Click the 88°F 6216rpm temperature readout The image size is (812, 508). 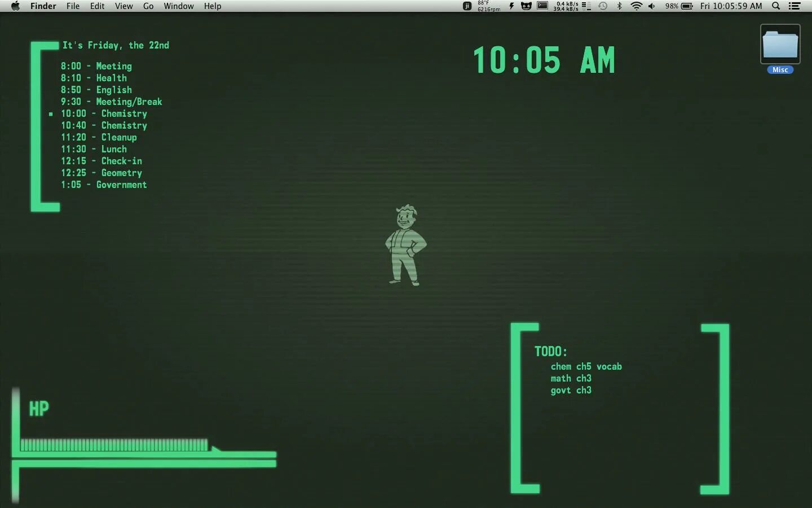pyautogui.click(x=488, y=6)
